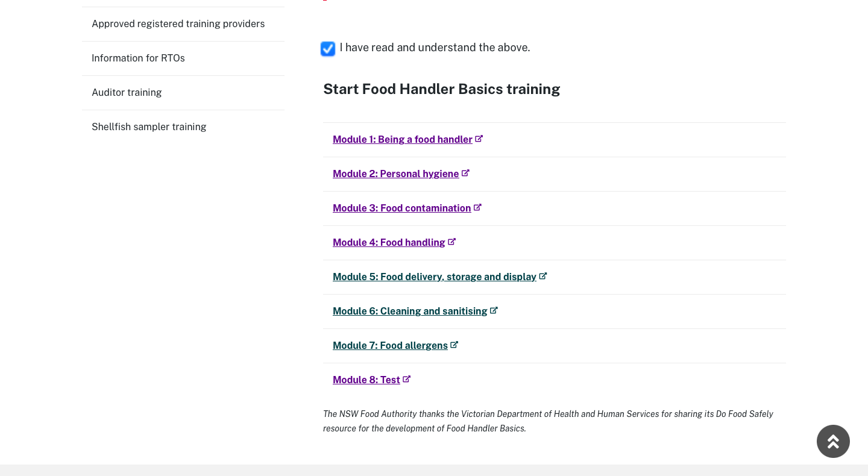Open Module 1: Being a food handler
The width and height of the screenshot is (868, 476).
(x=403, y=140)
